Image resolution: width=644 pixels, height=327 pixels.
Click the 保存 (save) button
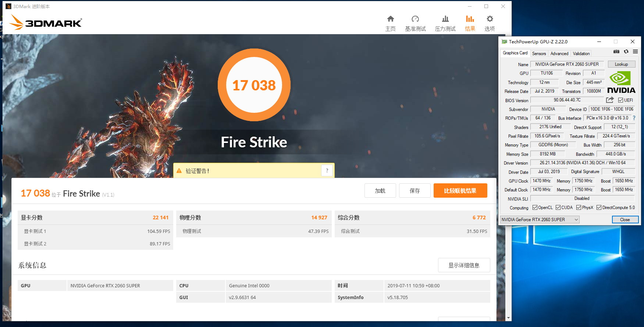(415, 191)
